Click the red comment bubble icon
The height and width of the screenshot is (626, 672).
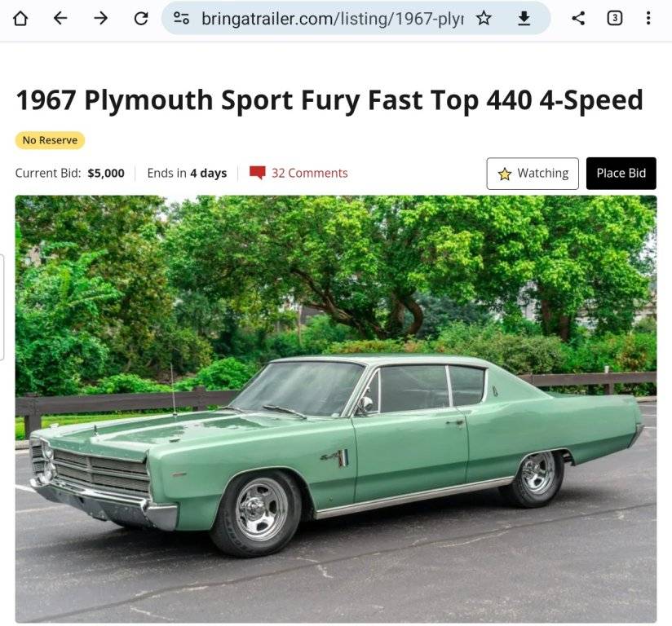(258, 173)
